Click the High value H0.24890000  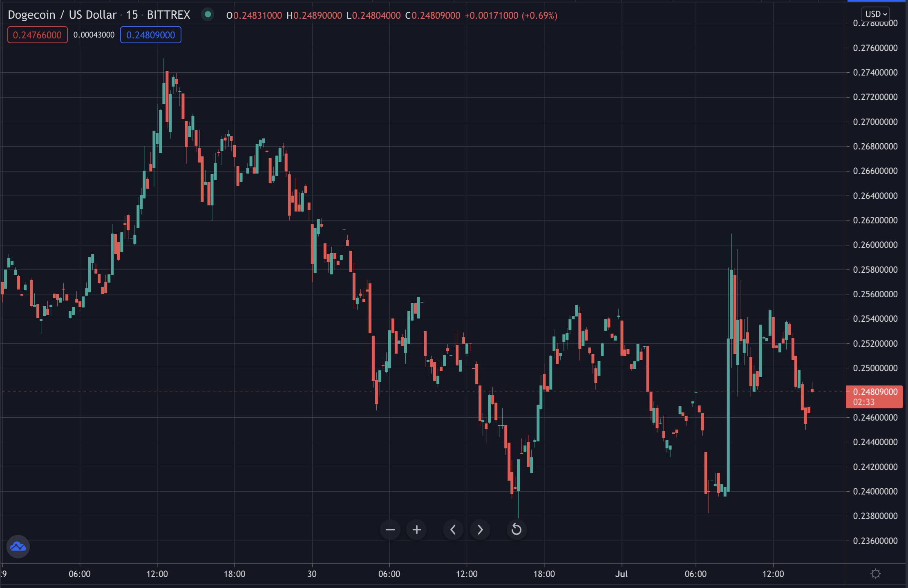(314, 16)
